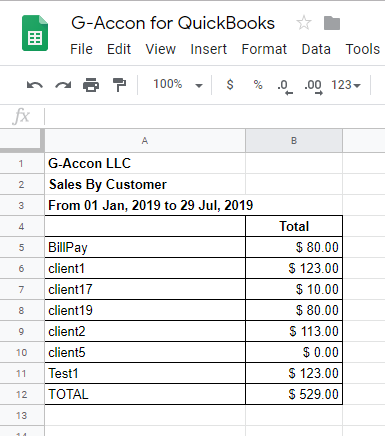The width and height of the screenshot is (385, 436).
Task: Open the Format menu
Action: pos(264,49)
